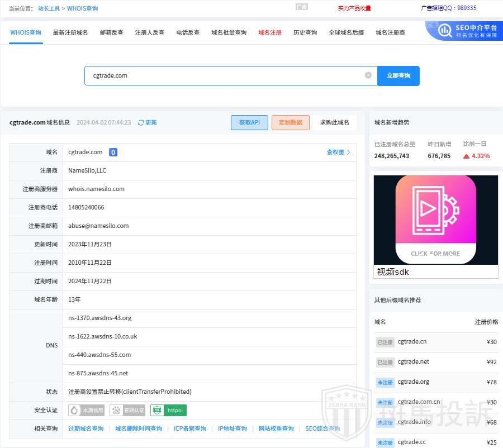This screenshot has width=503, height=448.
Task: Click the refresh icon next to 更新
Action: tap(141, 122)
